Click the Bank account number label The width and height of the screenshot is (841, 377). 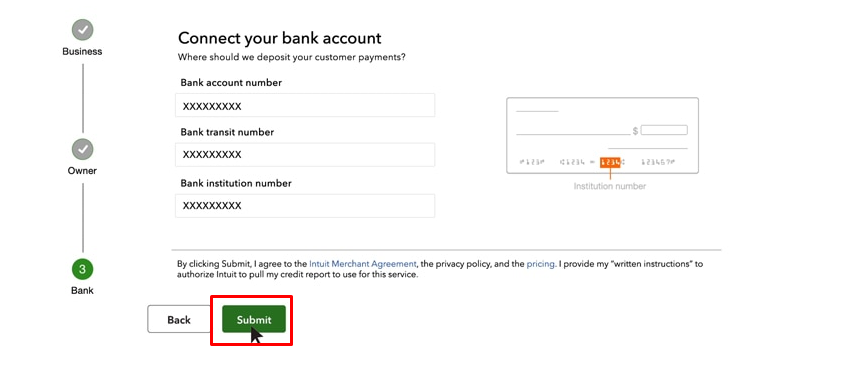click(231, 83)
